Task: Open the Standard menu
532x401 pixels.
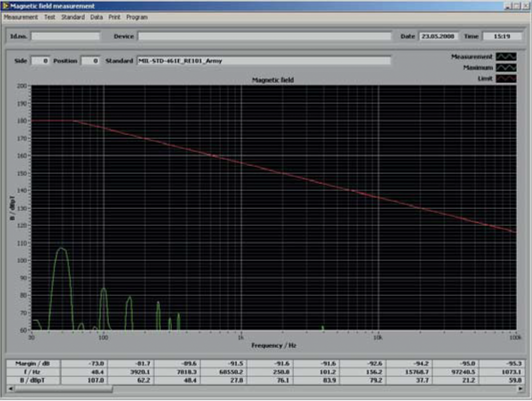Action: (73, 17)
